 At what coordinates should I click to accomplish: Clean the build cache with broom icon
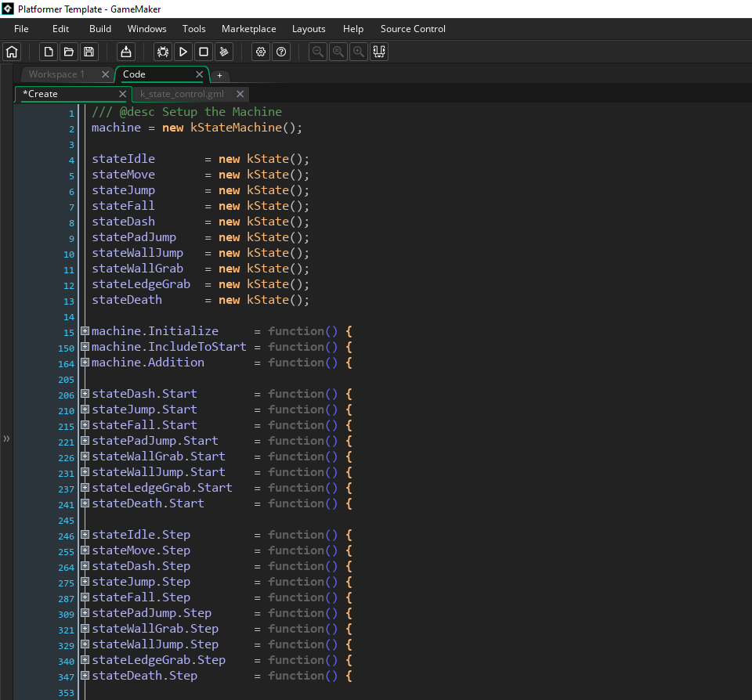click(224, 52)
